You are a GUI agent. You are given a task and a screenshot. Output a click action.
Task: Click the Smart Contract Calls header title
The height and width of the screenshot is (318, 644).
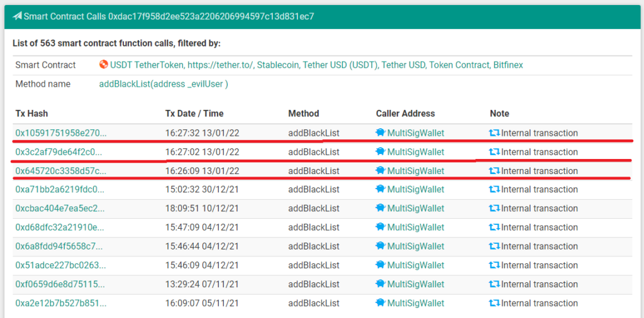pyautogui.click(x=169, y=16)
